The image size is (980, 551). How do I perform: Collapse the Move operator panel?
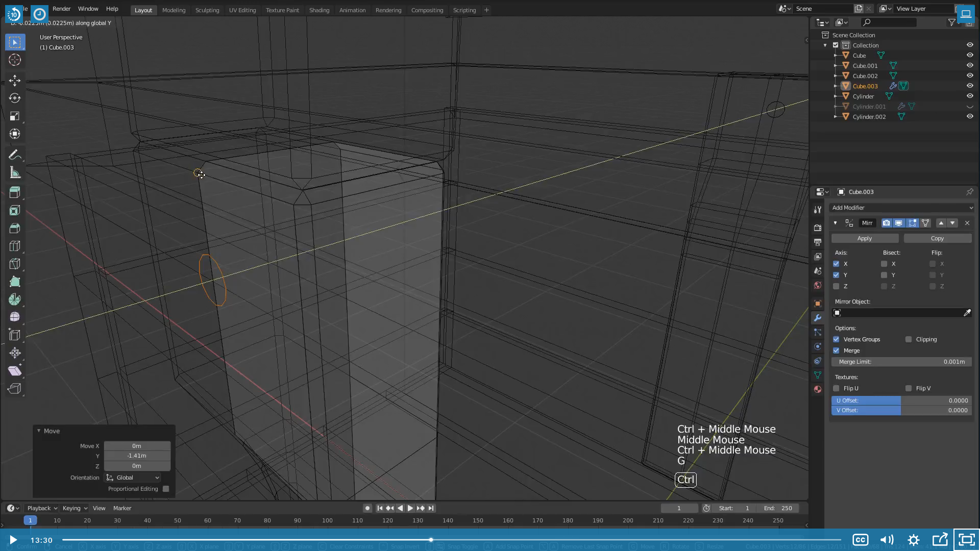[x=39, y=431]
